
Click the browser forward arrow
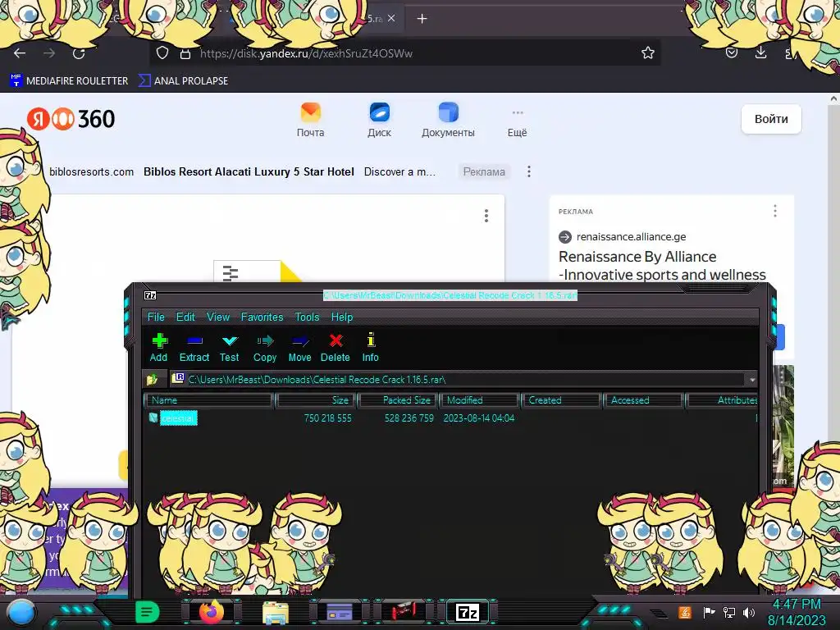click(x=49, y=53)
